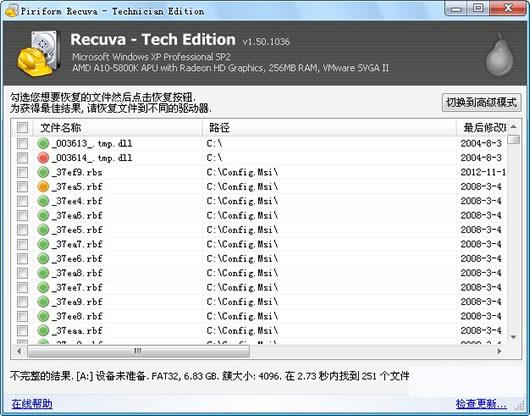The image size is (530, 416).
Task: Check the box for _37ee7.rbf
Action: [x=22, y=287]
